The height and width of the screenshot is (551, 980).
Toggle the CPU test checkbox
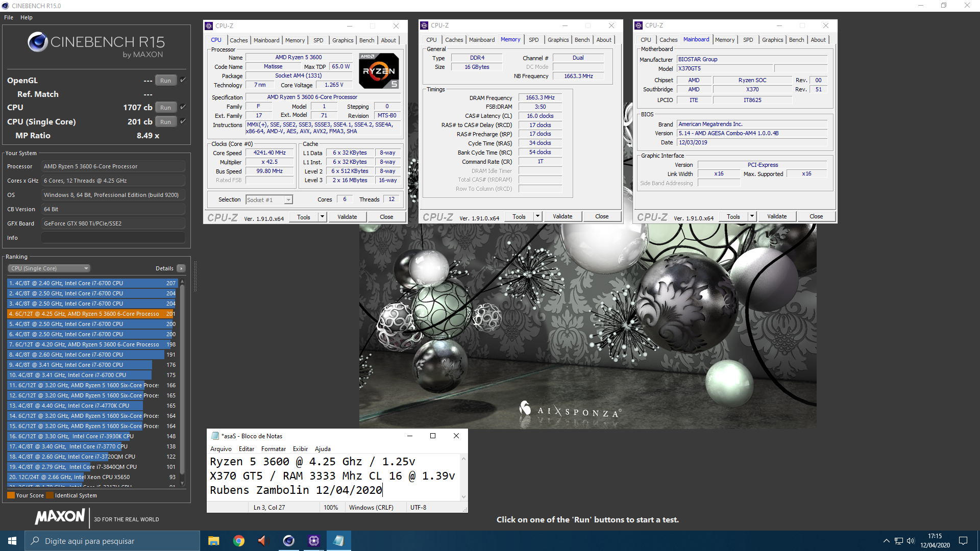coord(183,107)
